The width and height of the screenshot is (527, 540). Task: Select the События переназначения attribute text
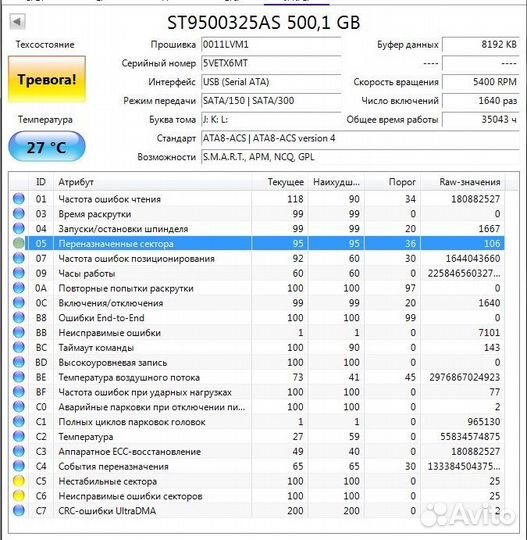[113, 466]
